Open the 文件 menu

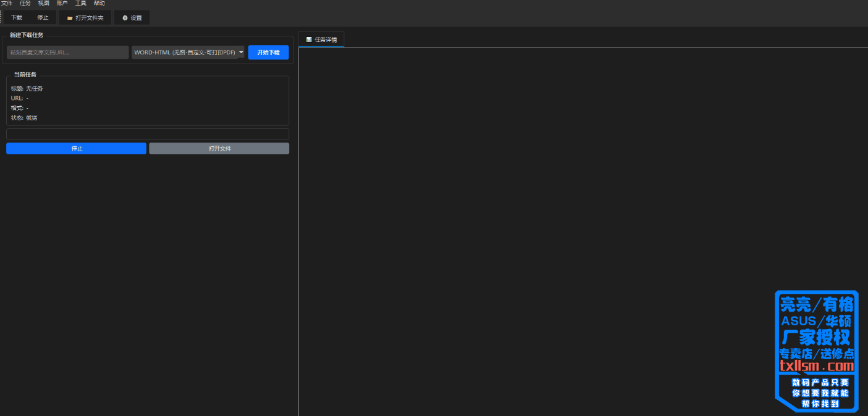(7, 3)
